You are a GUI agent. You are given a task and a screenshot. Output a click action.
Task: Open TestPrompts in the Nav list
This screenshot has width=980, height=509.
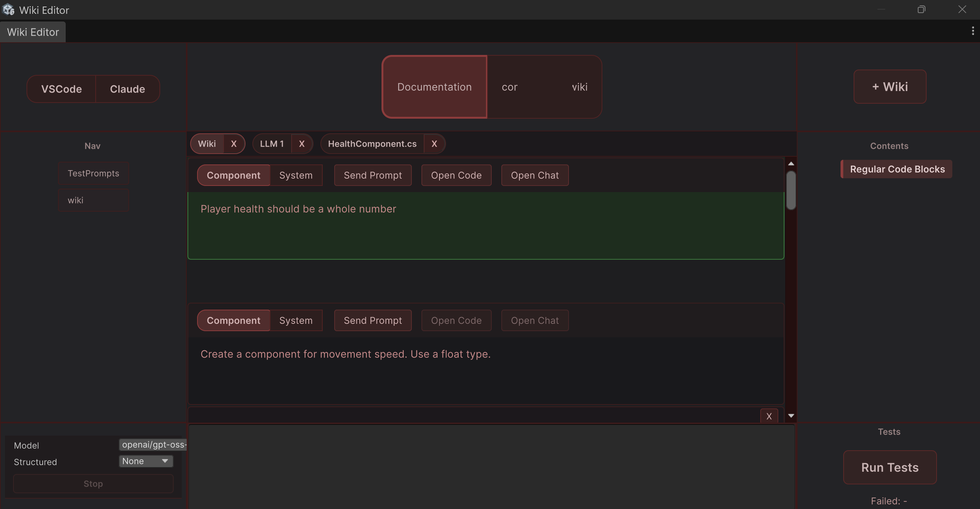pyautogui.click(x=93, y=173)
